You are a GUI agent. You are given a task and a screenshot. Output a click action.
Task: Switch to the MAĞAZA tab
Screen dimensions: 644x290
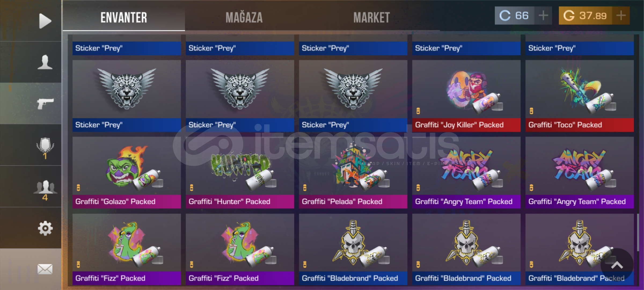[x=244, y=18]
